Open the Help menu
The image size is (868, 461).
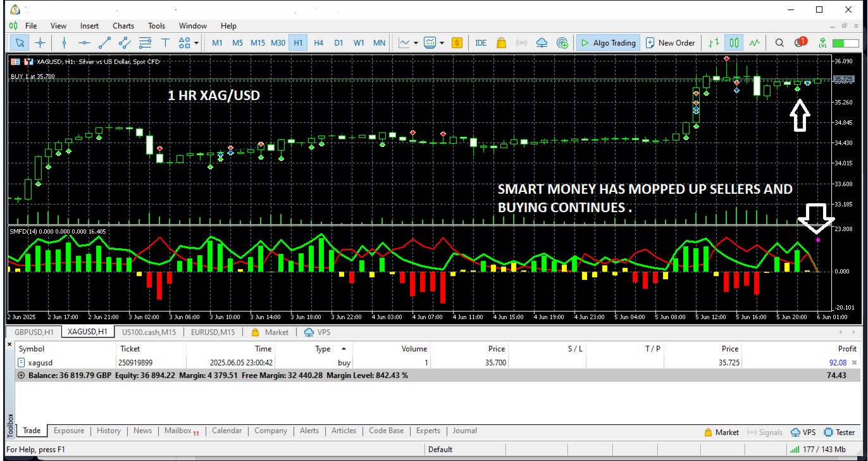point(228,26)
